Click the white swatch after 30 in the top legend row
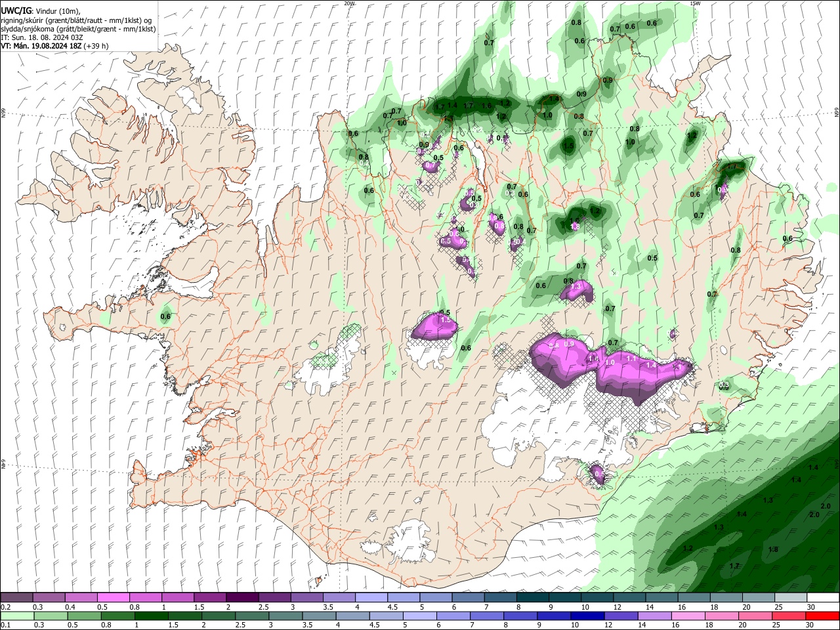Viewport: 840px width, 630px height. click(823, 598)
